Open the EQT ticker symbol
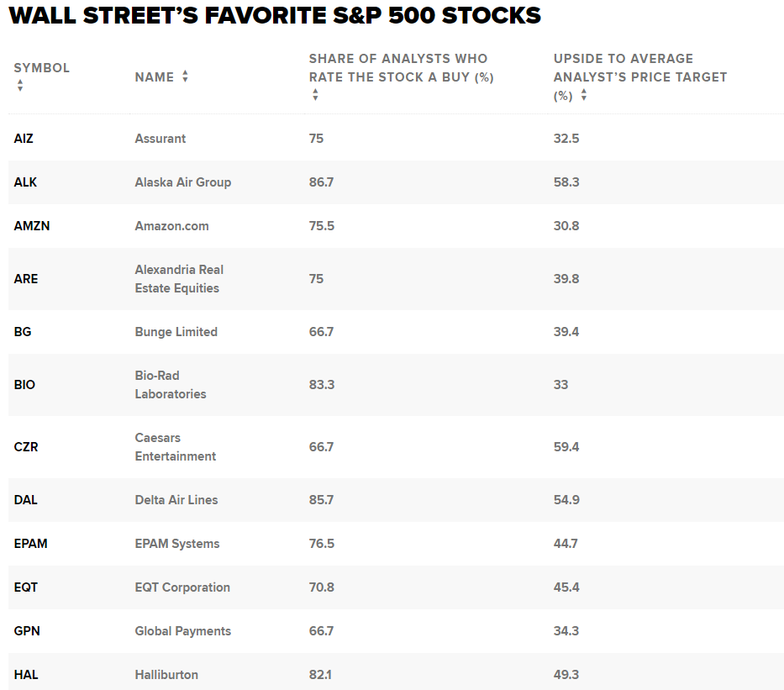This screenshot has height=690, width=784. (25, 587)
